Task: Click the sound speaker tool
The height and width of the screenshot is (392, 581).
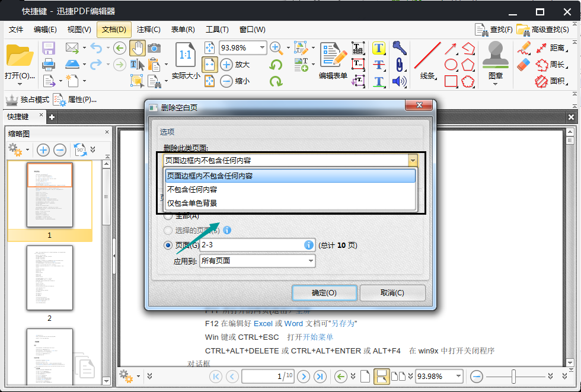Action: [x=400, y=81]
